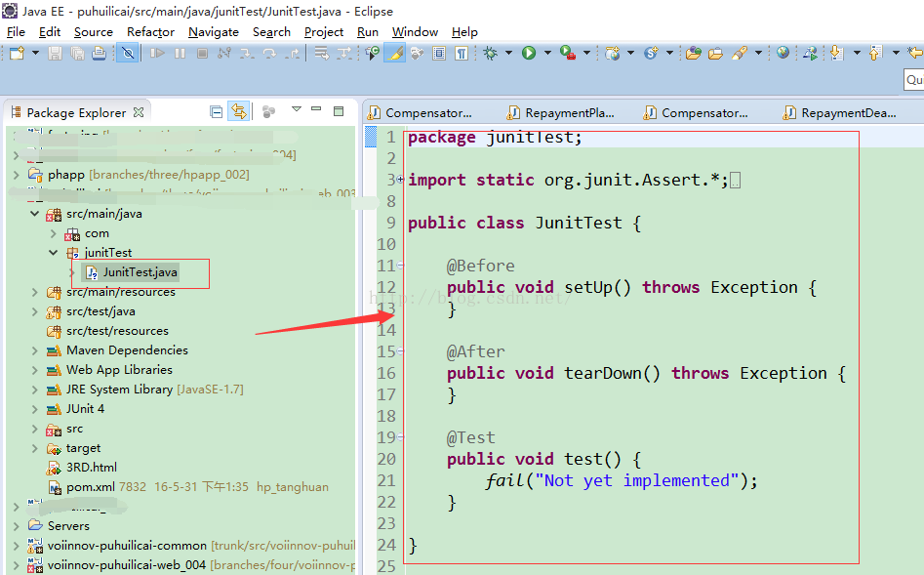Toggle Block Selection Mode icon
924x575 pixels.
pos(439,53)
